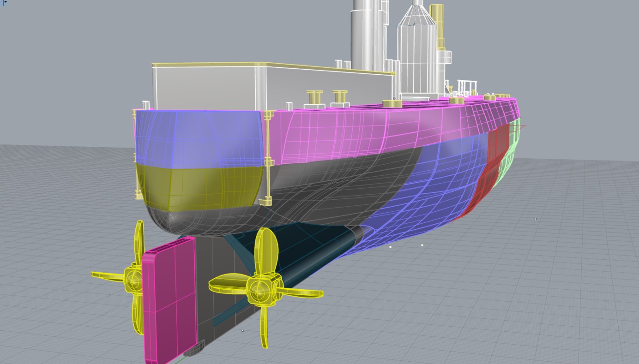The height and width of the screenshot is (364, 639).
Task: Select the yellow bollard pair on deck
Action: point(328,98)
